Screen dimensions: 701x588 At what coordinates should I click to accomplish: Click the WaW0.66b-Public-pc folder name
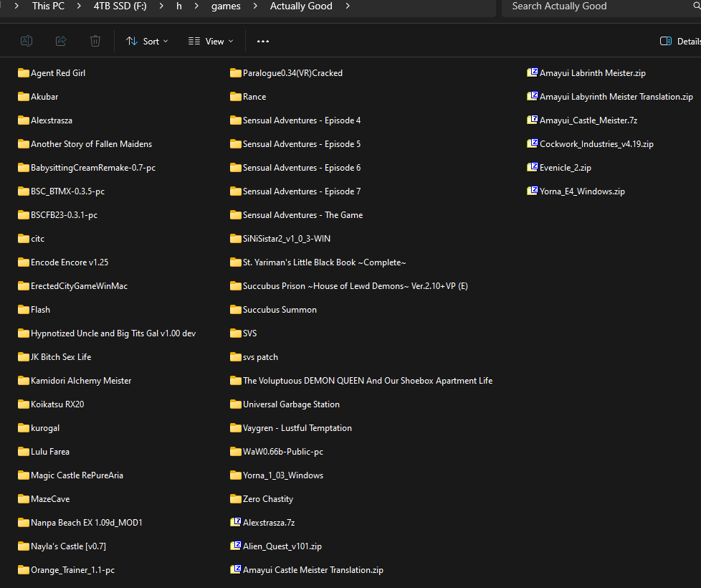click(283, 452)
